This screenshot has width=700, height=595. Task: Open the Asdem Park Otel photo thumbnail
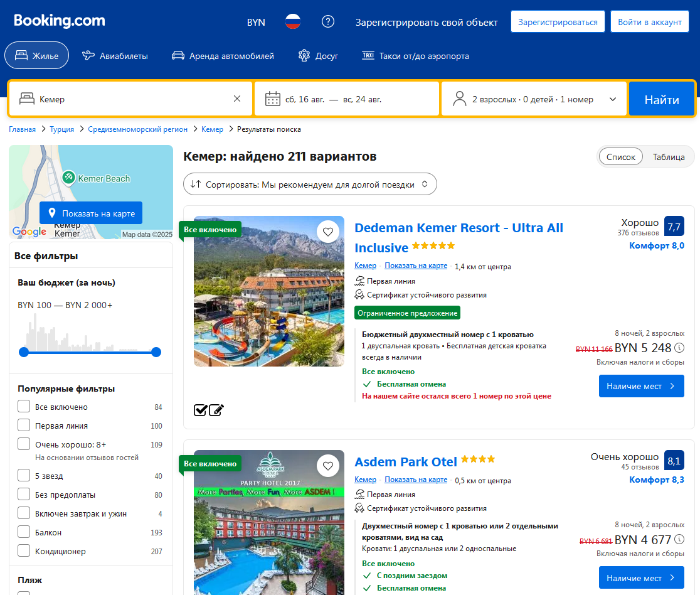[268, 523]
